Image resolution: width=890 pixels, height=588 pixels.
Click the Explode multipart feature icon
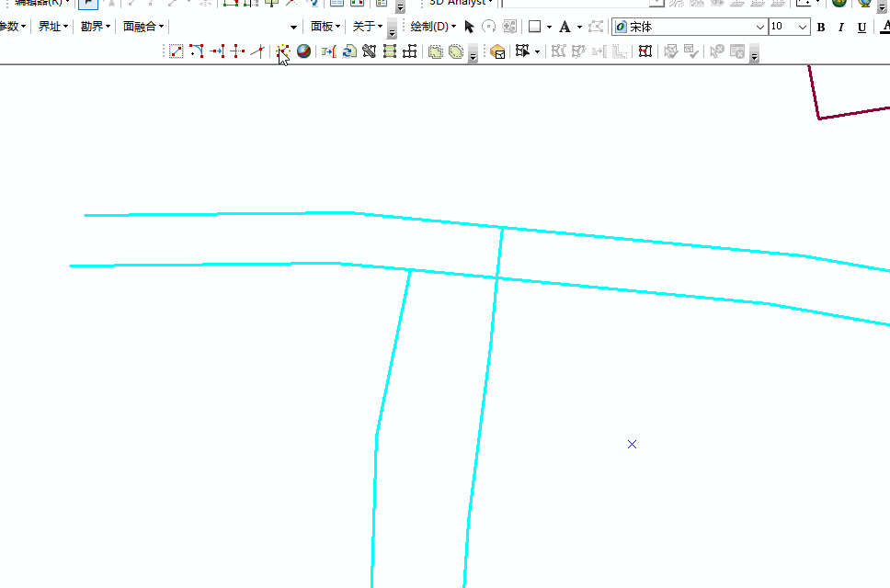click(x=282, y=52)
